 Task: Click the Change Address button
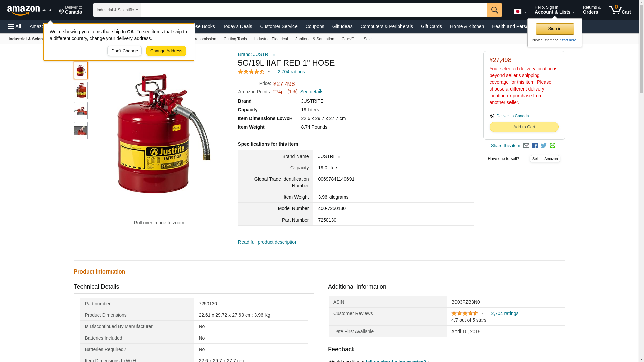pyautogui.click(x=166, y=51)
